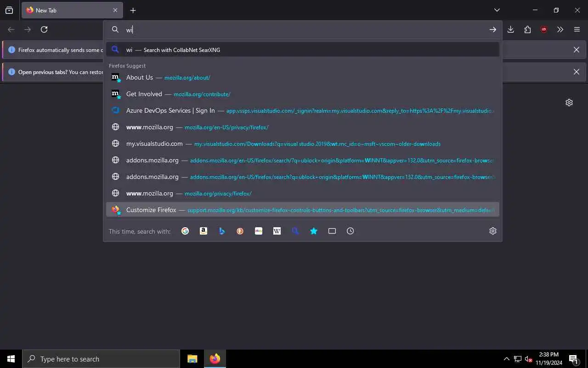Open the Downloads panel
The image size is (588, 368).
point(511,29)
